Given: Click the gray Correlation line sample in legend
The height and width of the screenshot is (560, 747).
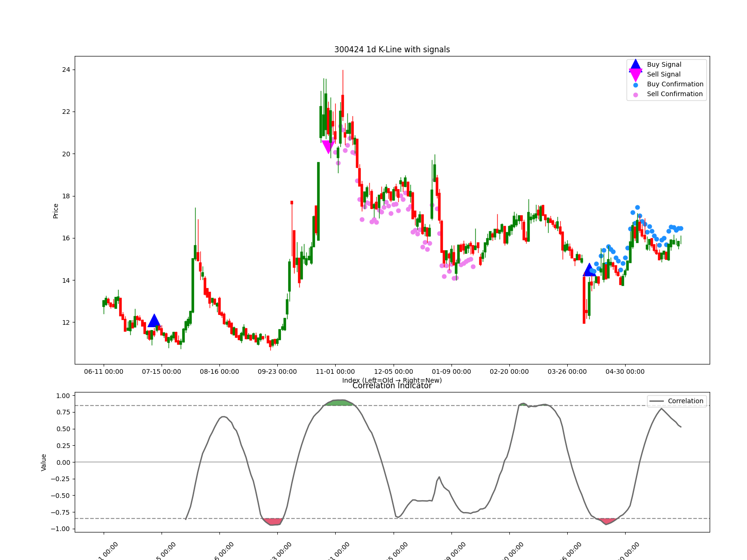Looking at the screenshot, I should (656, 401).
